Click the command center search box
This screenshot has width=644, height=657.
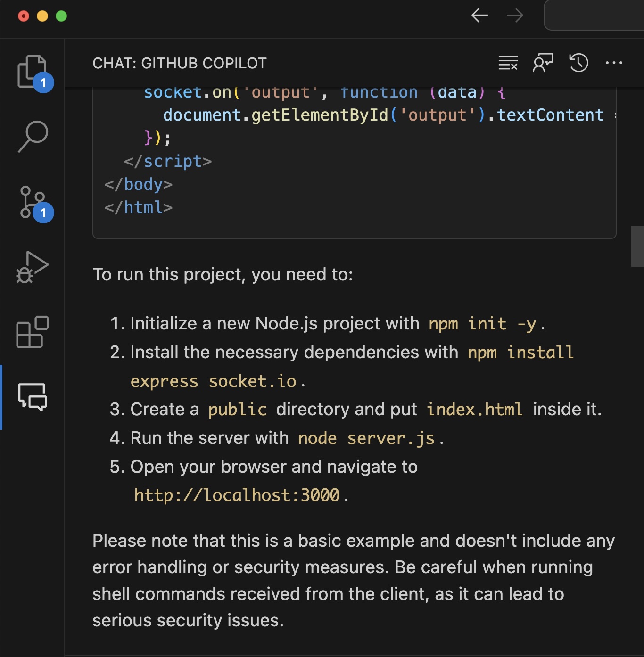pos(594,15)
